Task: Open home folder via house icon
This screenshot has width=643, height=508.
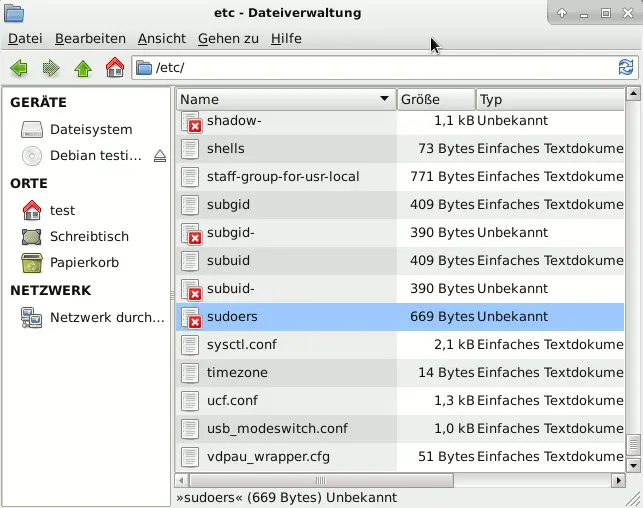Action: pyautogui.click(x=114, y=68)
